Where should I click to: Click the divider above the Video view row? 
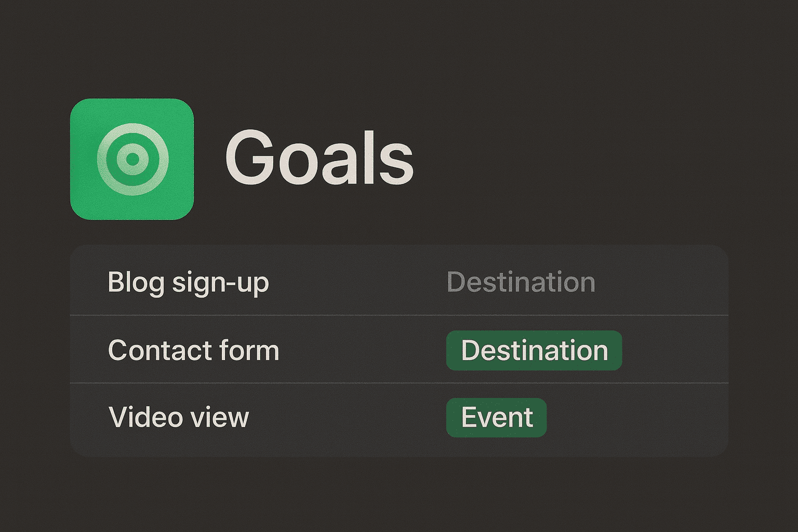click(399, 383)
